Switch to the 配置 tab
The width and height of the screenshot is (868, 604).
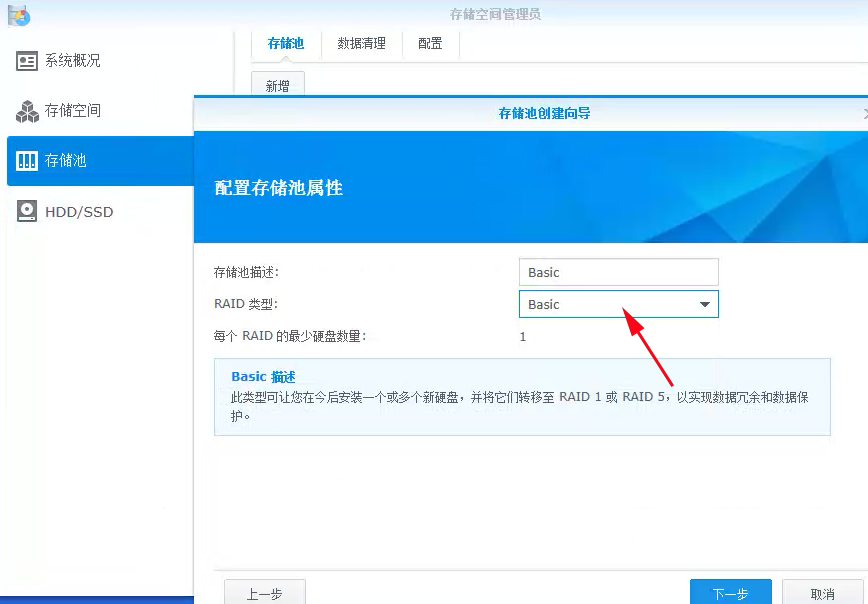coord(430,44)
